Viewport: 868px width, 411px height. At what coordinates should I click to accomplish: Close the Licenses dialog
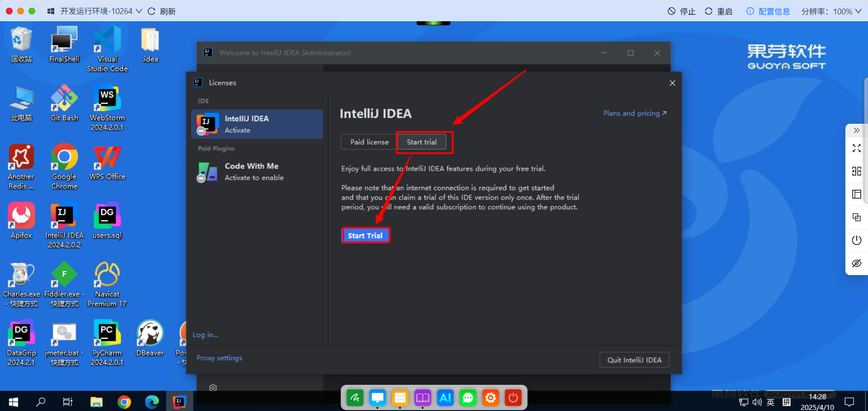tap(672, 83)
